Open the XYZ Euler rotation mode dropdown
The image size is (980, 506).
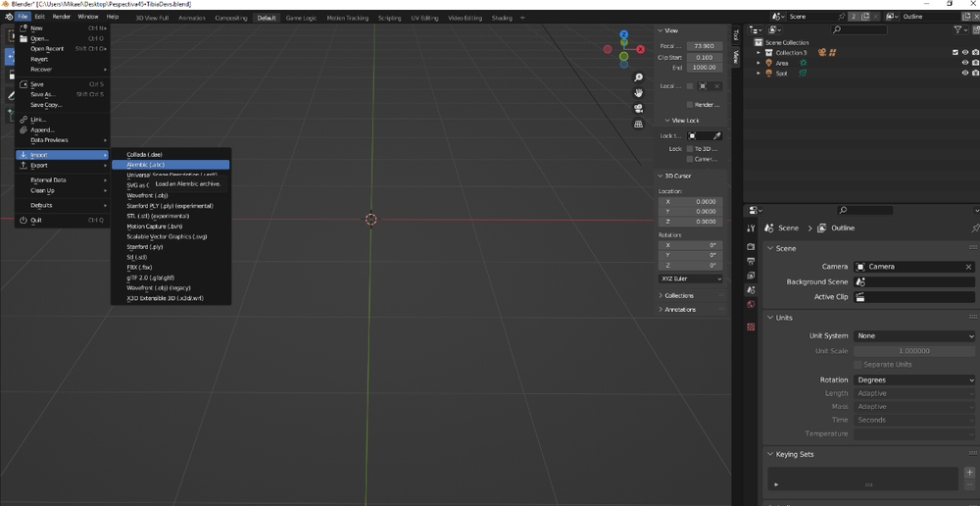pyautogui.click(x=691, y=278)
